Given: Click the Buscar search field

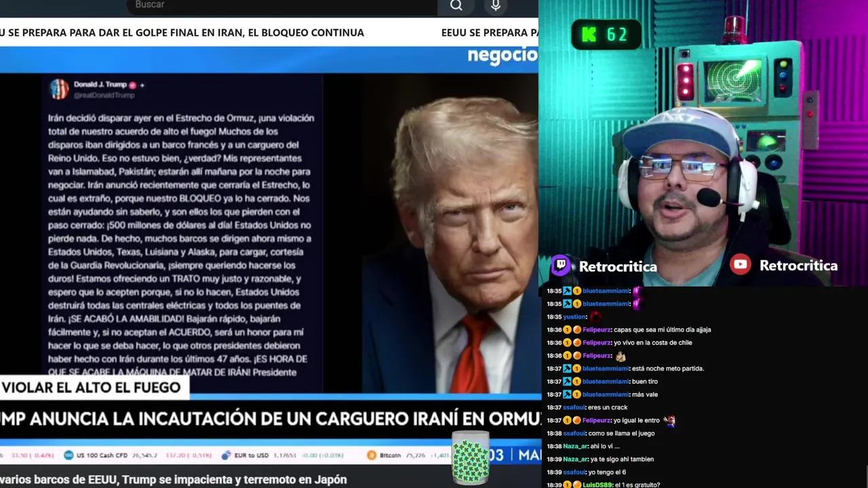Looking at the screenshot, I should 282,5.
